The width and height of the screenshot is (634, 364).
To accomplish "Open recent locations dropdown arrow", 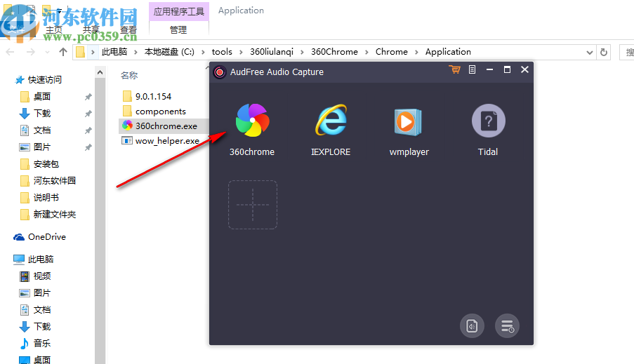I will point(47,52).
